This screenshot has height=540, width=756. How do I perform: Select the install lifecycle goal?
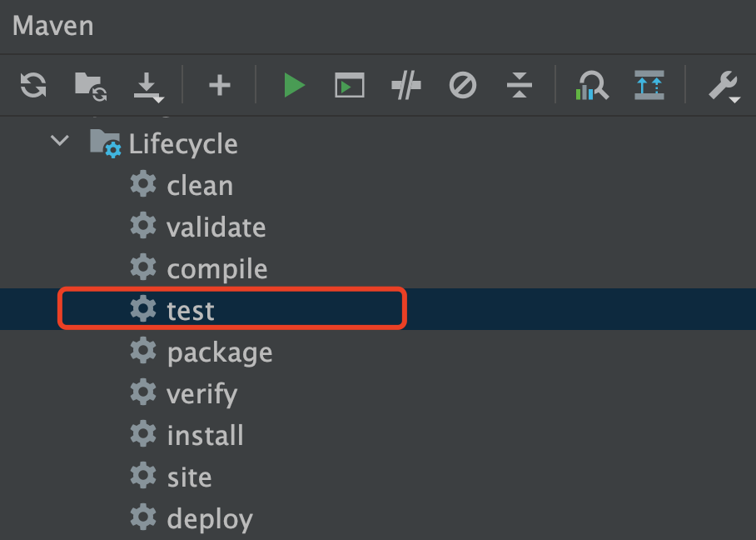click(x=205, y=436)
